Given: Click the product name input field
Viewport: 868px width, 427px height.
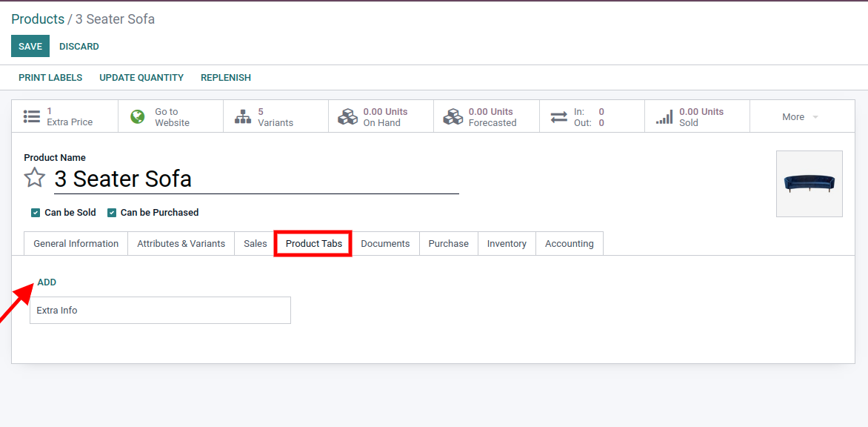Looking at the screenshot, I should point(256,179).
